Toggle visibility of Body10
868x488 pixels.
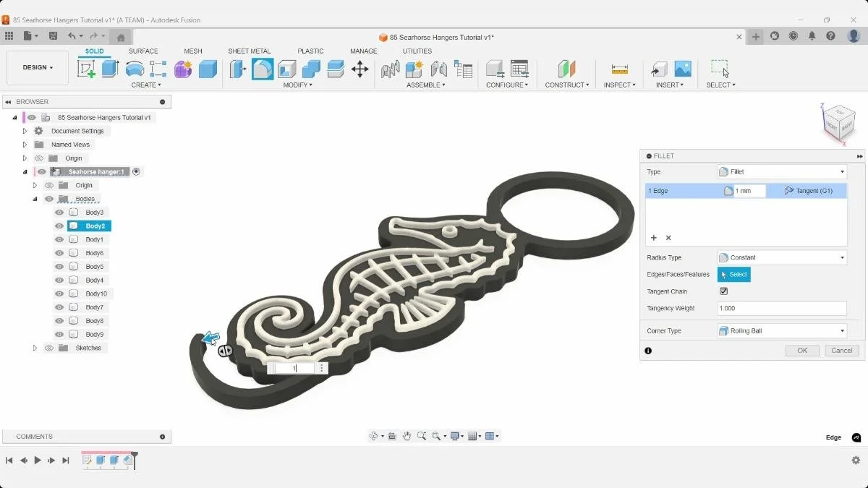[x=59, y=294]
